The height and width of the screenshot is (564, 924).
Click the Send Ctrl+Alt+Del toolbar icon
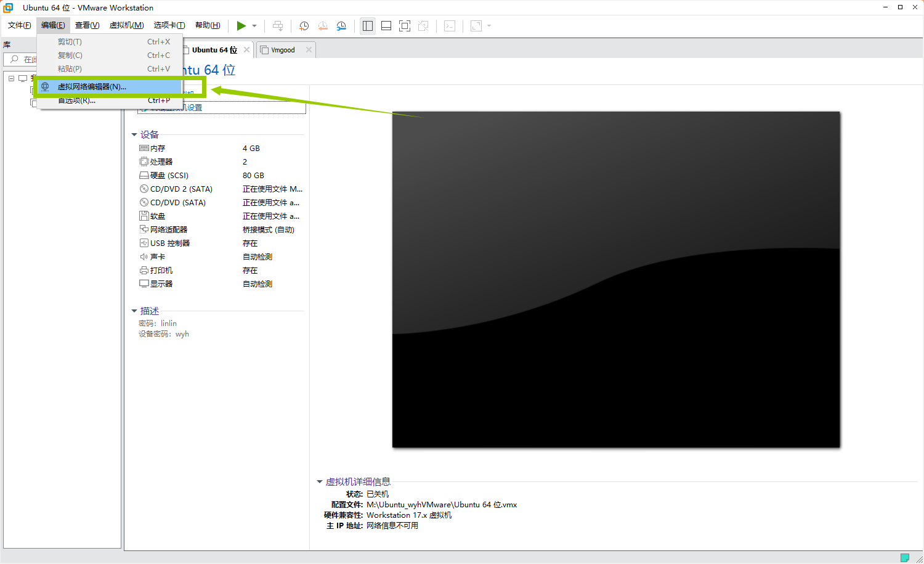click(278, 26)
